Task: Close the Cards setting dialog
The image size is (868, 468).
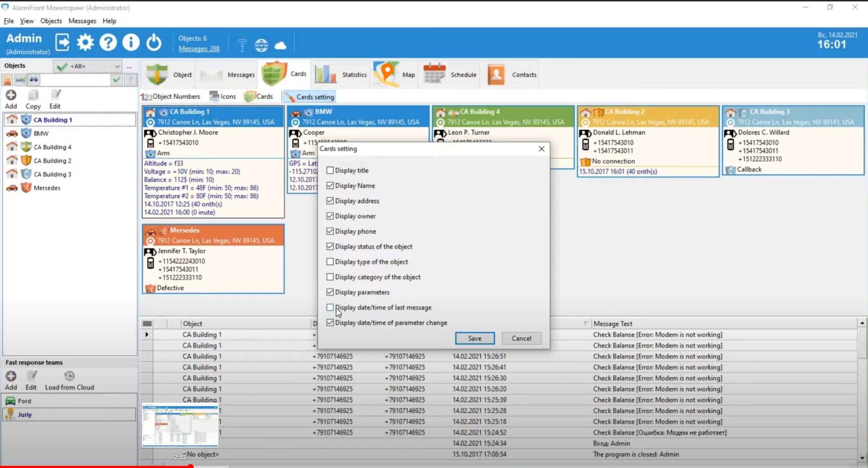Action: click(x=542, y=149)
